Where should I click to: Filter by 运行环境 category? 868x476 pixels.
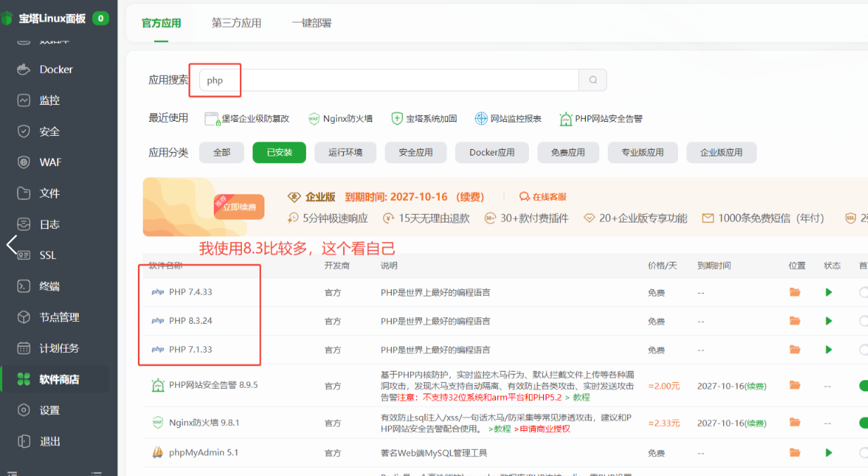tap(345, 152)
